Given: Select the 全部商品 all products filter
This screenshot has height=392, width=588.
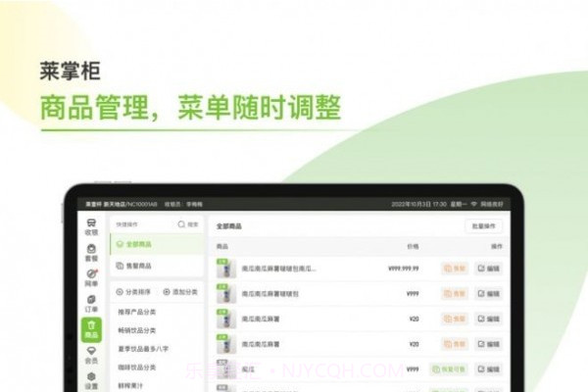Looking at the screenshot, I should (157, 244).
